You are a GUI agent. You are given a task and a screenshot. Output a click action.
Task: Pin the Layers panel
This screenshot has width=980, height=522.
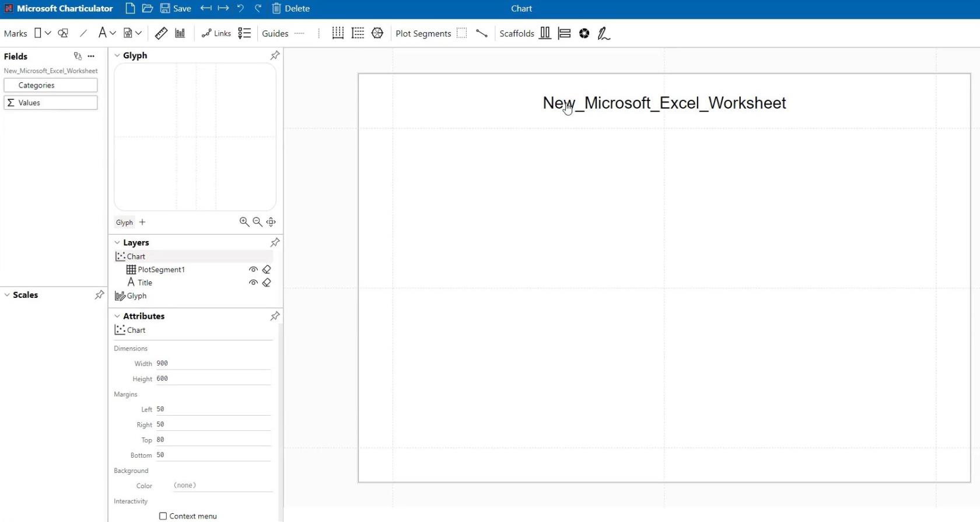(x=275, y=242)
